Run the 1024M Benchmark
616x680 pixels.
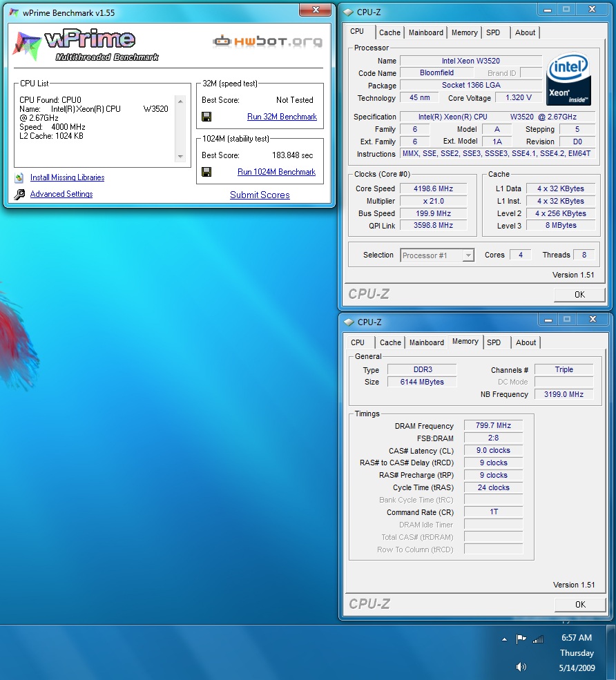tap(276, 172)
